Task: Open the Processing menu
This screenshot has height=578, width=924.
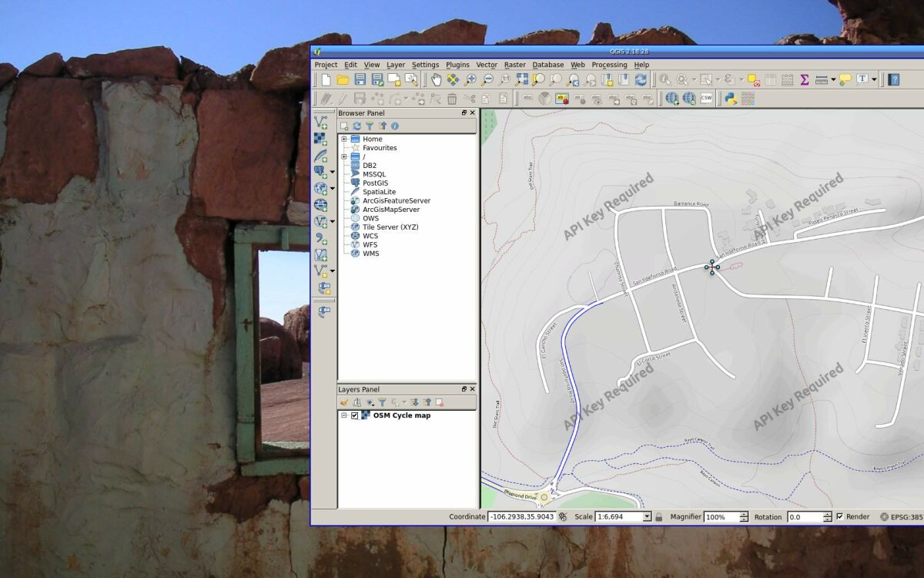Action: pyautogui.click(x=609, y=65)
